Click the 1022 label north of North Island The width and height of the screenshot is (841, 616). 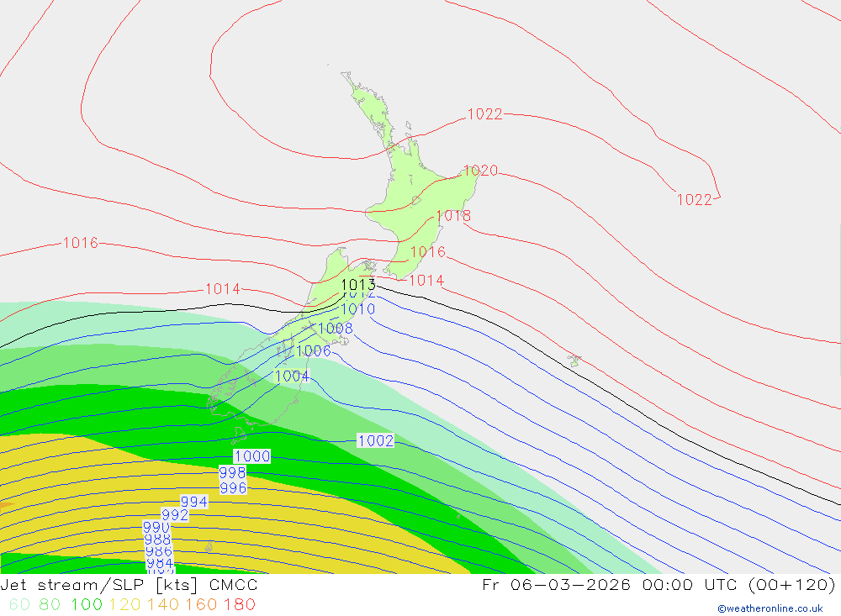[485, 114]
